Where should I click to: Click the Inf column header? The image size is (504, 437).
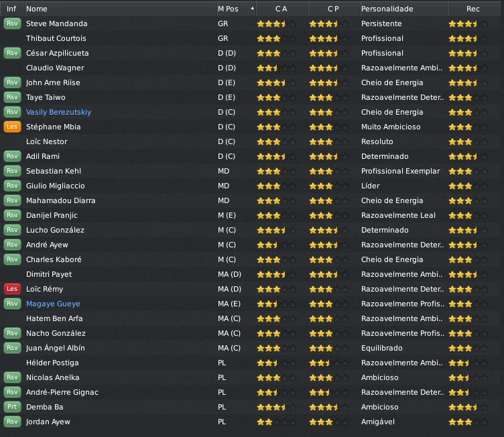11,9
